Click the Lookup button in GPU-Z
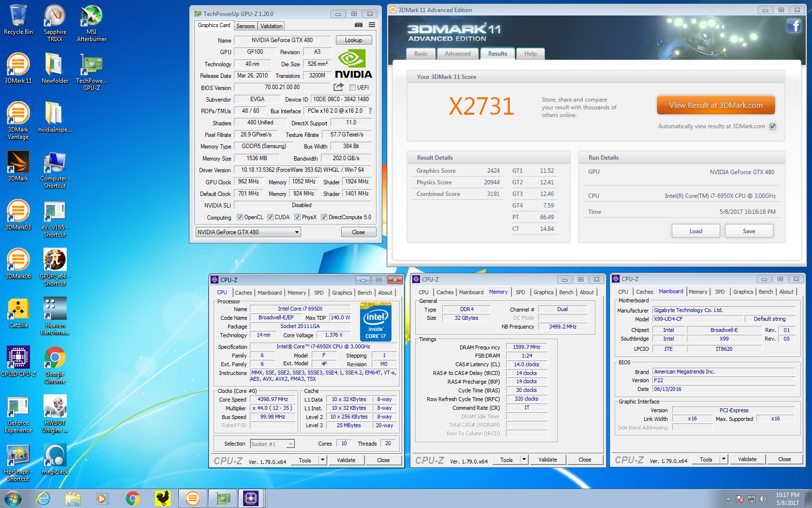The height and width of the screenshot is (508, 812). point(353,40)
